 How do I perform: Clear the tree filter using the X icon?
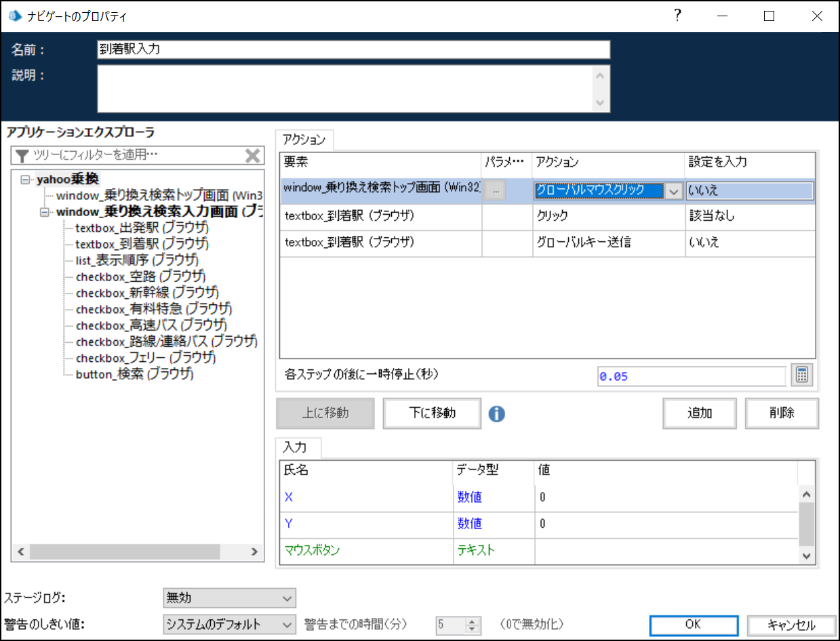[x=253, y=155]
